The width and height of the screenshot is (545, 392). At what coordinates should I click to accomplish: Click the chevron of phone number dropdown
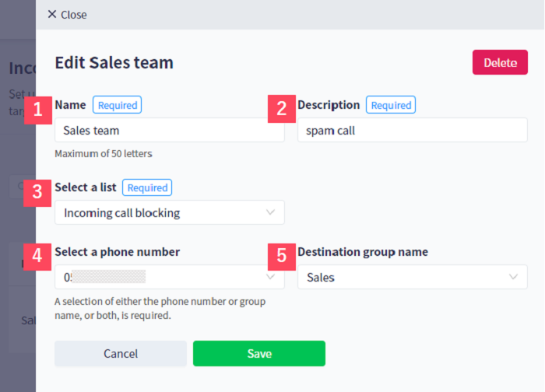tap(270, 277)
